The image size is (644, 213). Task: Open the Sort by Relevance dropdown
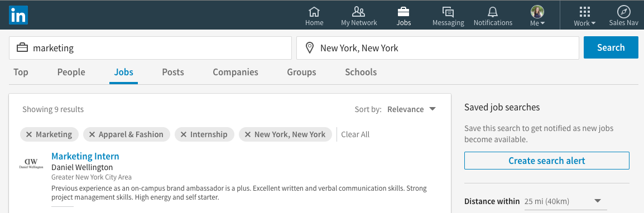point(411,109)
